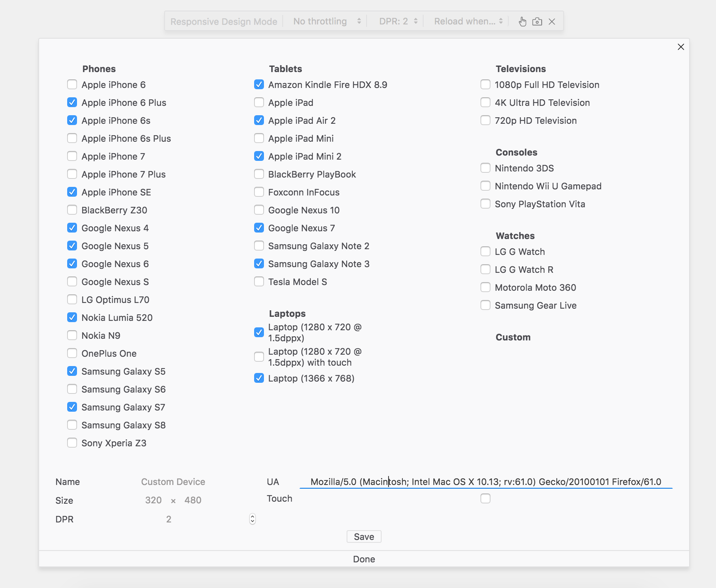Tick the Motorola Moto 360 checkbox

click(485, 287)
